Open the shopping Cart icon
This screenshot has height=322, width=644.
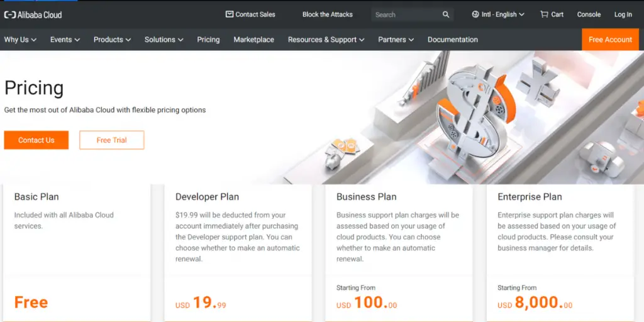click(x=544, y=14)
